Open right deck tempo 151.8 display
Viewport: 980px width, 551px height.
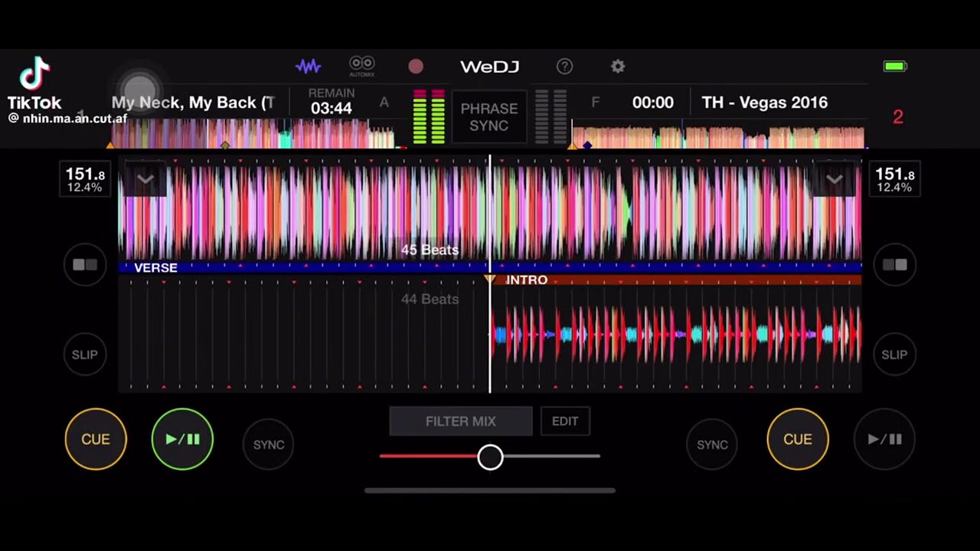tap(894, 180)
